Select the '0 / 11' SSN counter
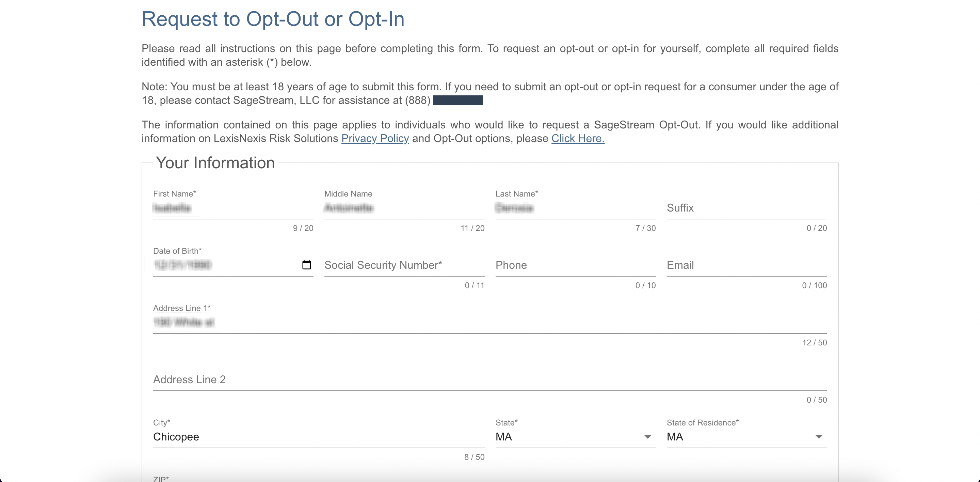 coord(474,285)
